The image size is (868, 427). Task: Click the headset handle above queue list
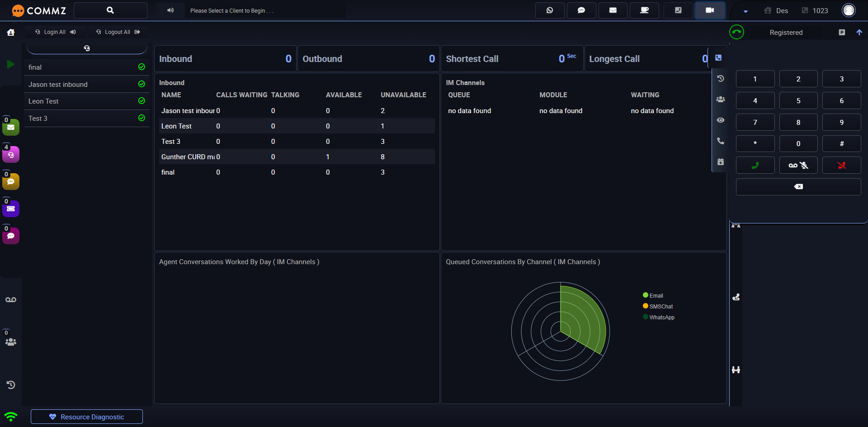[87, 48]
